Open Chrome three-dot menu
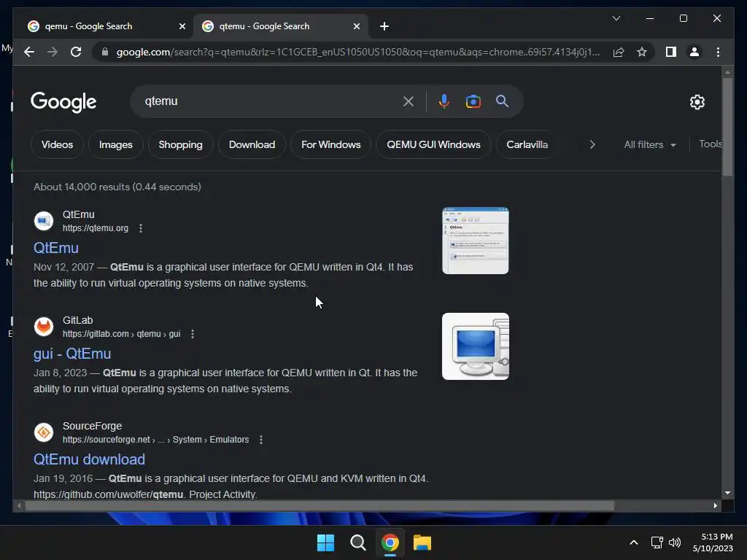The image size is (747, 560). tap(718, 52)
